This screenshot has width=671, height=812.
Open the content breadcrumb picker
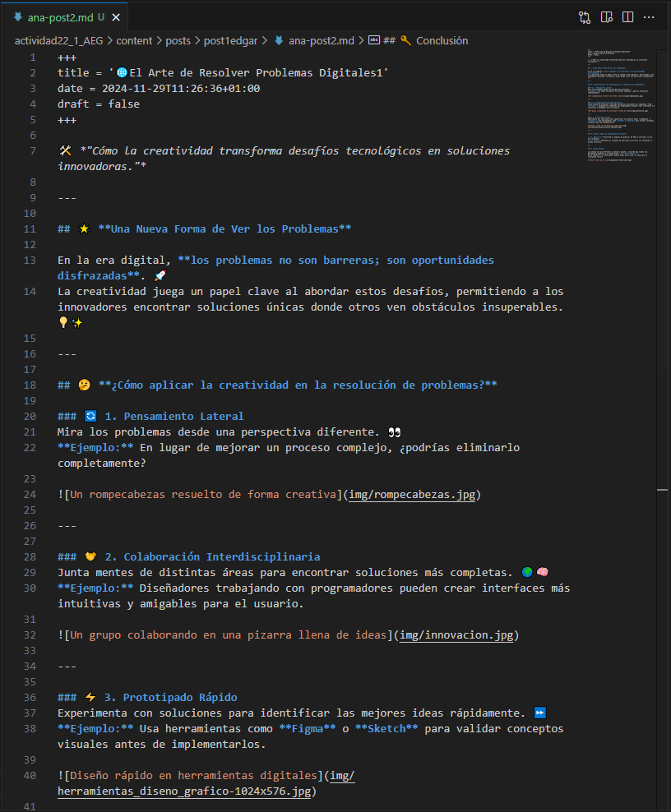[x=134, y=40]
